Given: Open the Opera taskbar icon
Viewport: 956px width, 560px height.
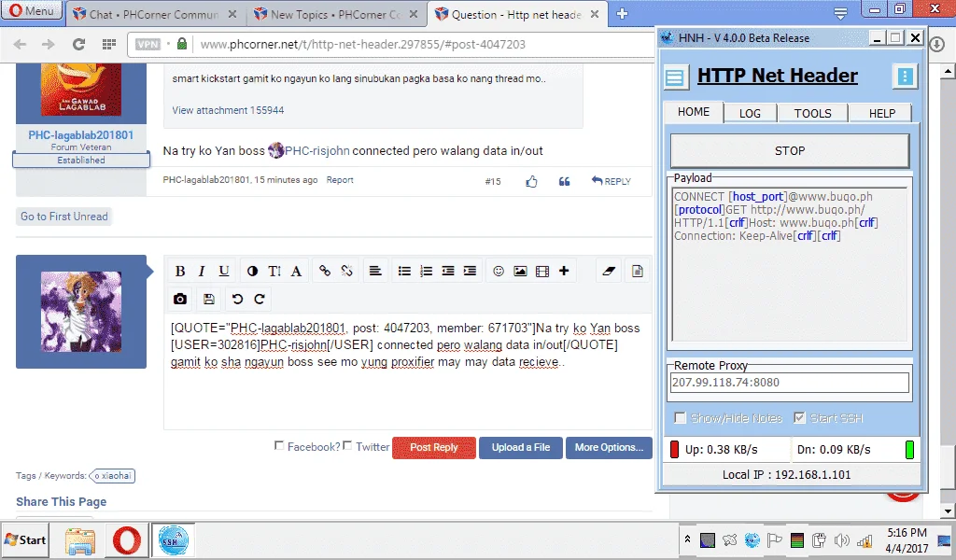Looking at the screenshot, I should [x=127, y=540].
